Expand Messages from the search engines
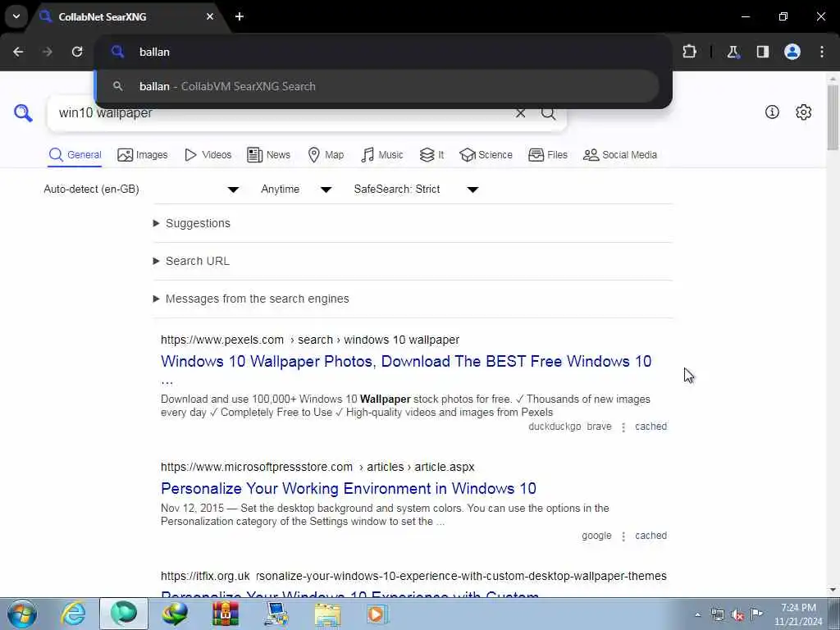This screenshot has height=630, width=840. pyautogui.click(x=251, y=299)
